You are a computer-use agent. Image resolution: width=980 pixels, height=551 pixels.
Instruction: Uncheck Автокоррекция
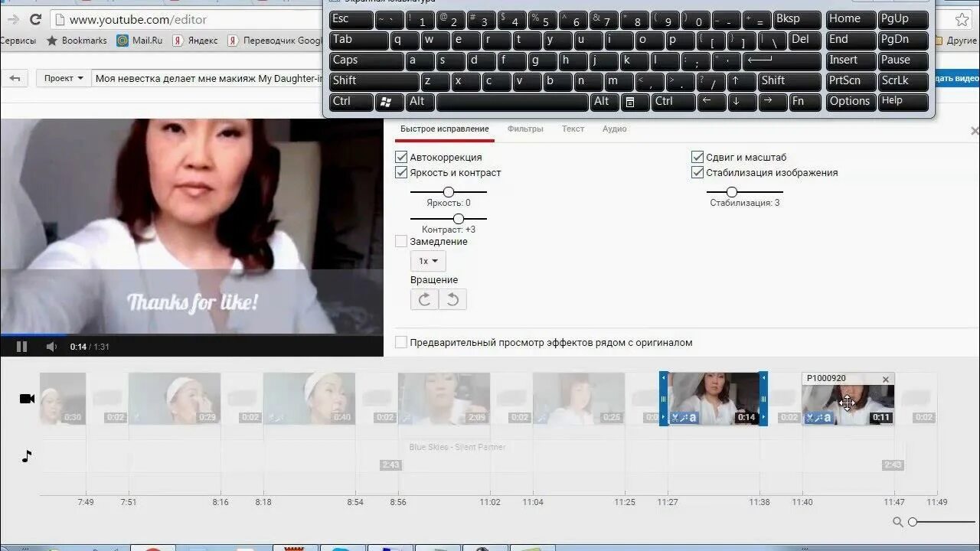point(401,157)
